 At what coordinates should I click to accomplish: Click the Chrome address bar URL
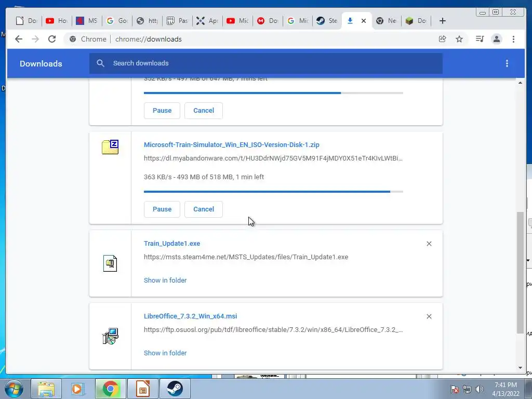[x=148, y=39]
